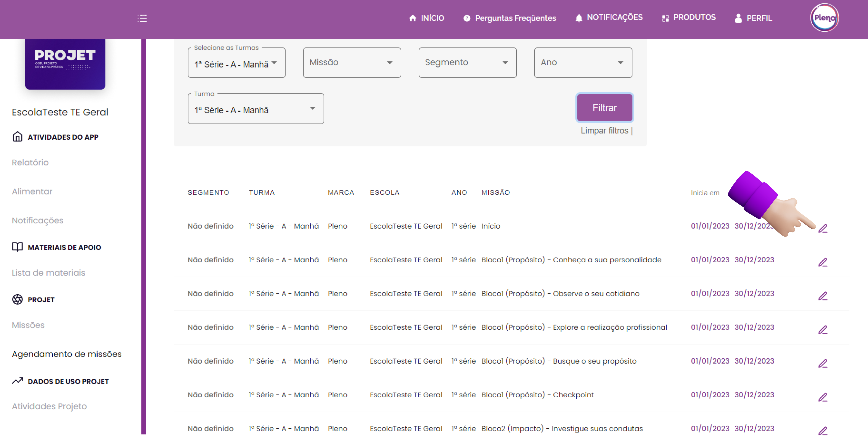
Task: Click the Limpar filtros link
Action: [604, 131]
